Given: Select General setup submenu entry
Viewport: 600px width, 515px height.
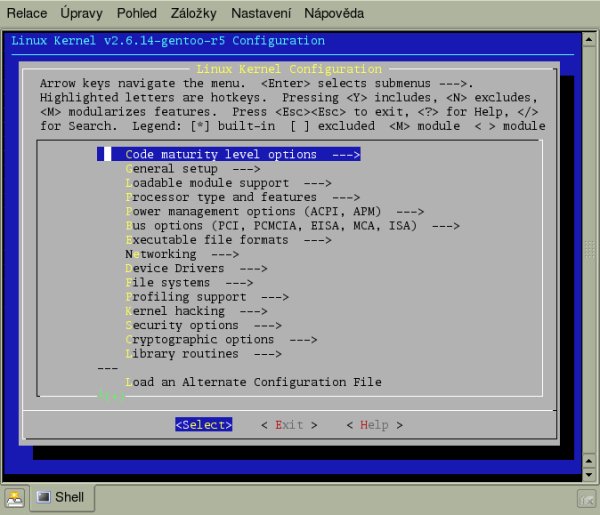Looking at the screenshot, I should pyautogui.click(x=192, y=169).
